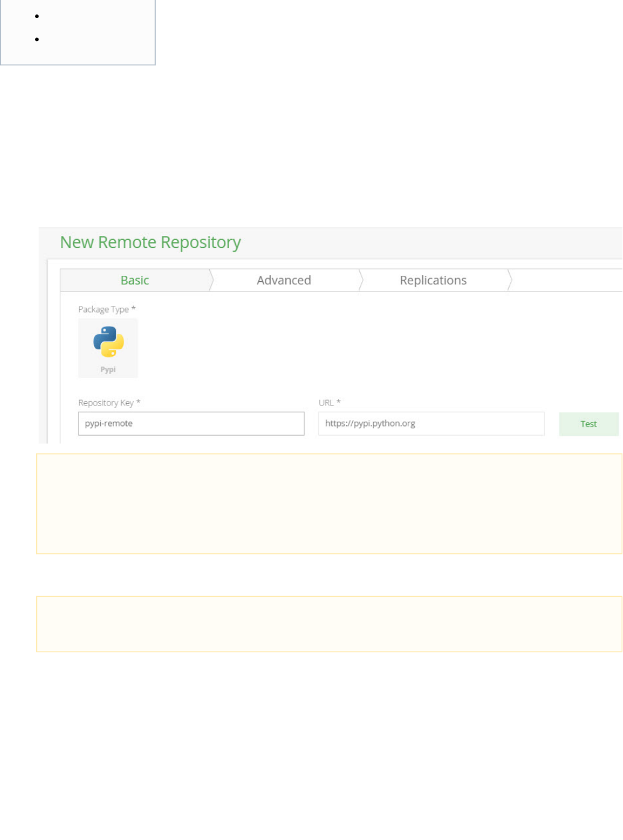This screenshot has height=840, width=623.
Task: Switch to the Basic tab
Action: [x=134, y=280]
